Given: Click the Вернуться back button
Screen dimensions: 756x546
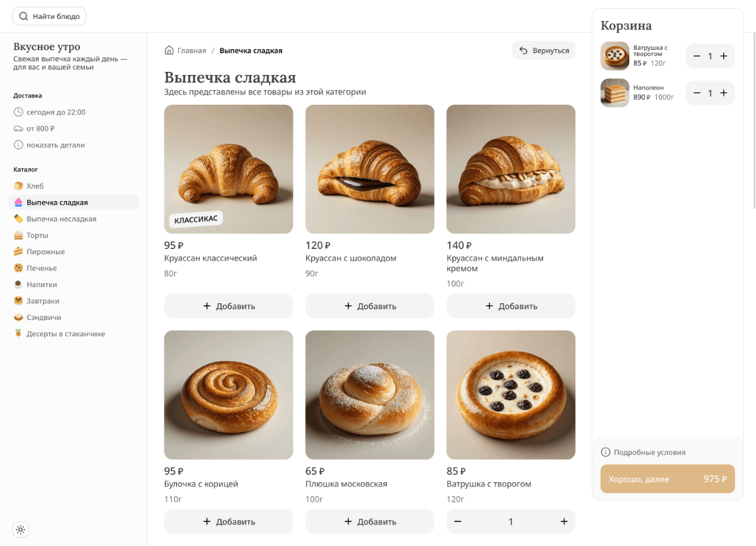Looking at the screenshot, I should (x=544, y=50).
